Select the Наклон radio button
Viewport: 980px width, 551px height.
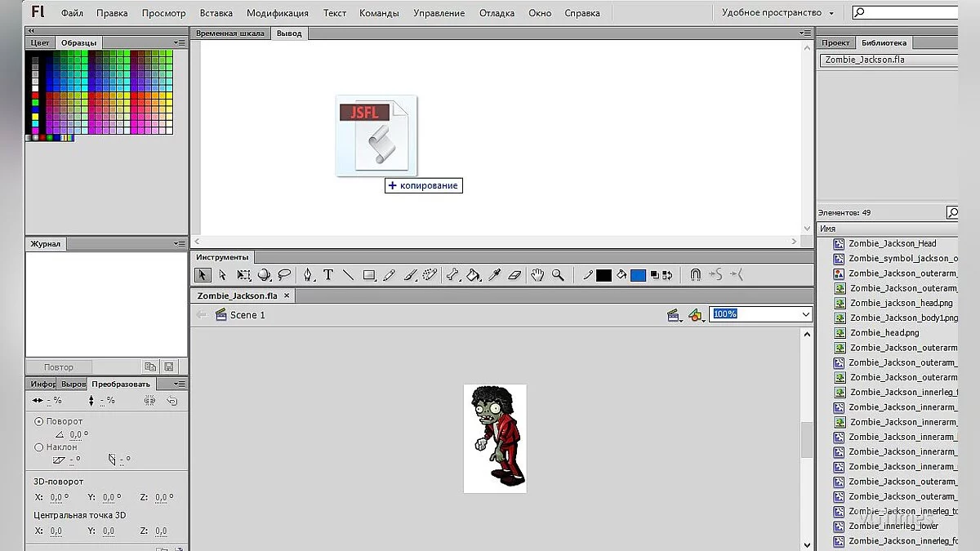39,447
